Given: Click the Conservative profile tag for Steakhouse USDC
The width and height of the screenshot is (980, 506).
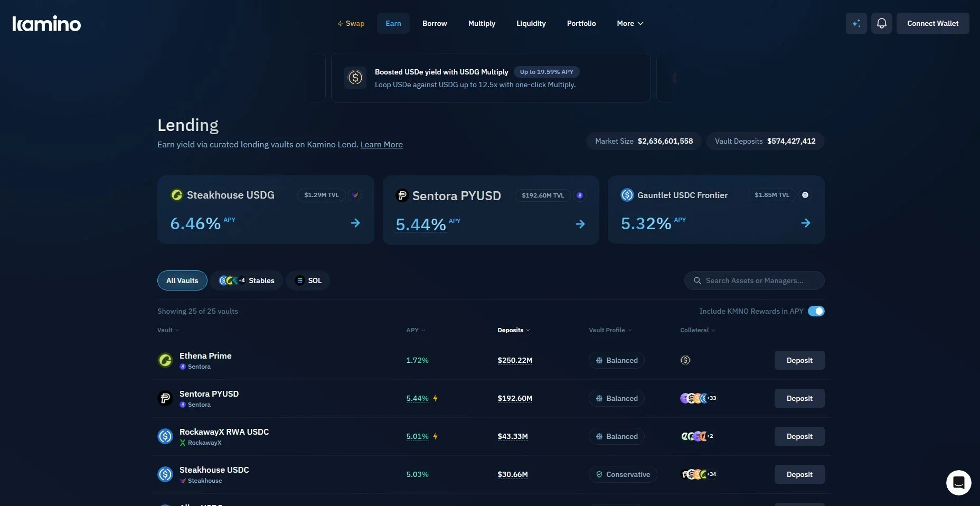Looking at the screenshot, I should [623, 474].
